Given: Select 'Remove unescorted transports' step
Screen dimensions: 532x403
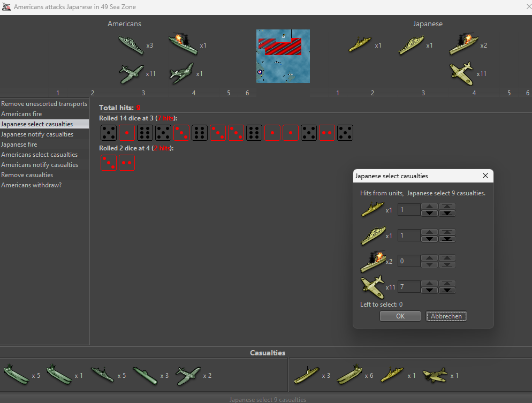Looking at the screenshot, I should pos(44,104).
